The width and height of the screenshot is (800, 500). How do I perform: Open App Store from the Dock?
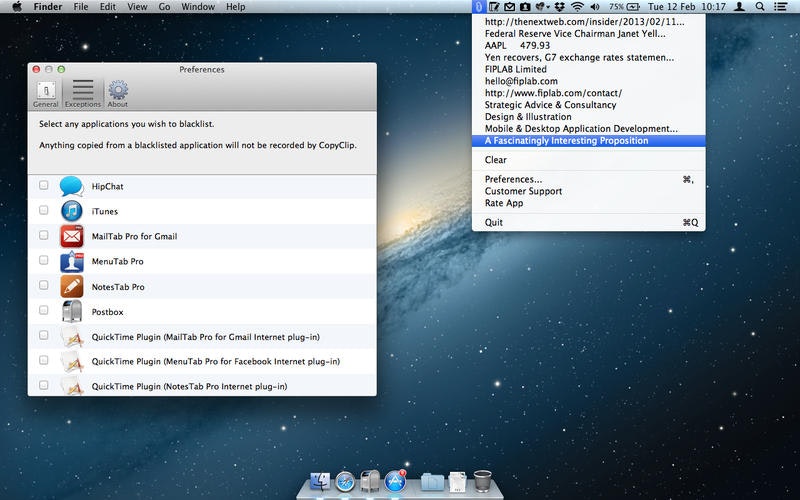(395, 481)
